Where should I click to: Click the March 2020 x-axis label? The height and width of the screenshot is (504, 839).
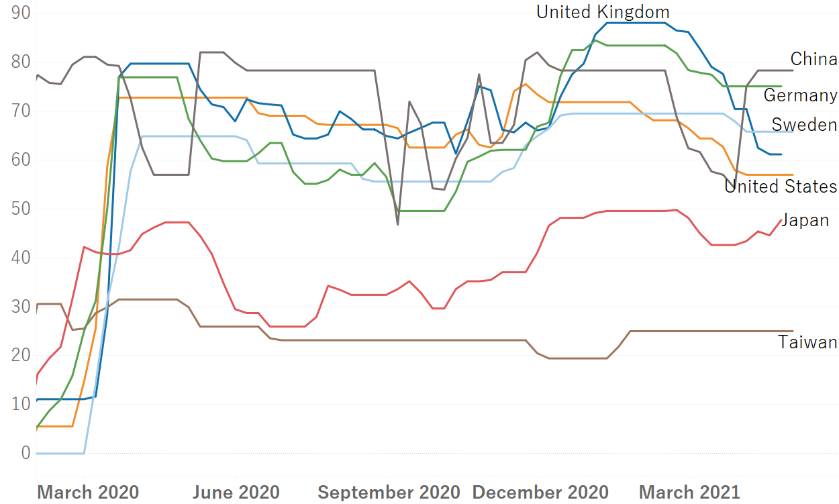(x=88, y=492)
